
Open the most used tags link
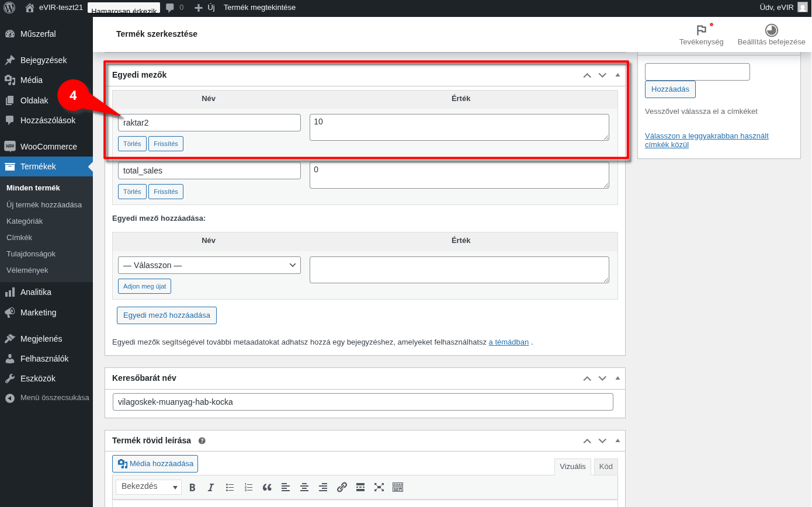pos(706,140)
